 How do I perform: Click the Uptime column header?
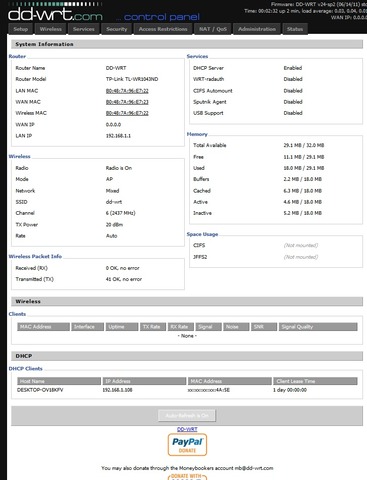[x=122, y=327]
